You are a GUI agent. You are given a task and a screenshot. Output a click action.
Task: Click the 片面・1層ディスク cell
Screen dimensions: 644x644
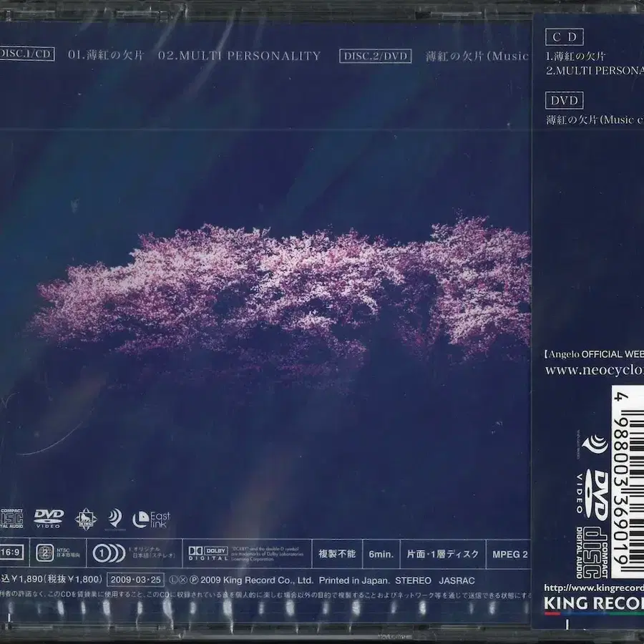(x=443, y=555)
